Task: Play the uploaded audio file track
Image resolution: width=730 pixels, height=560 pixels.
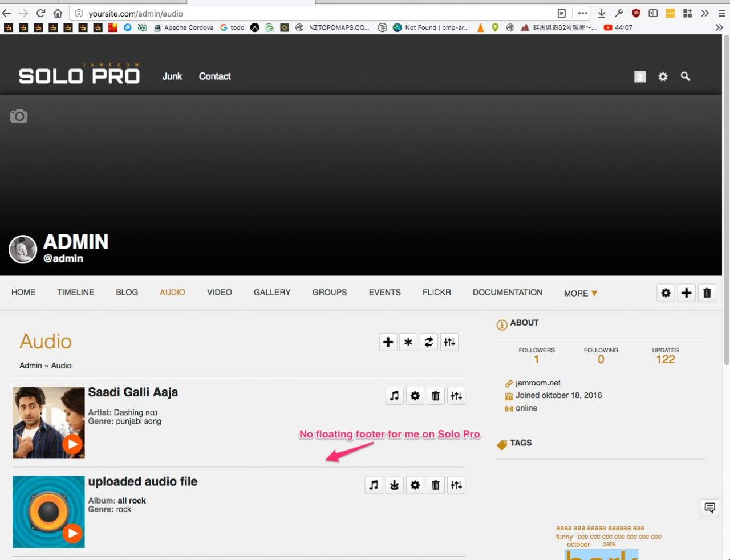Action: pos(72,533)
